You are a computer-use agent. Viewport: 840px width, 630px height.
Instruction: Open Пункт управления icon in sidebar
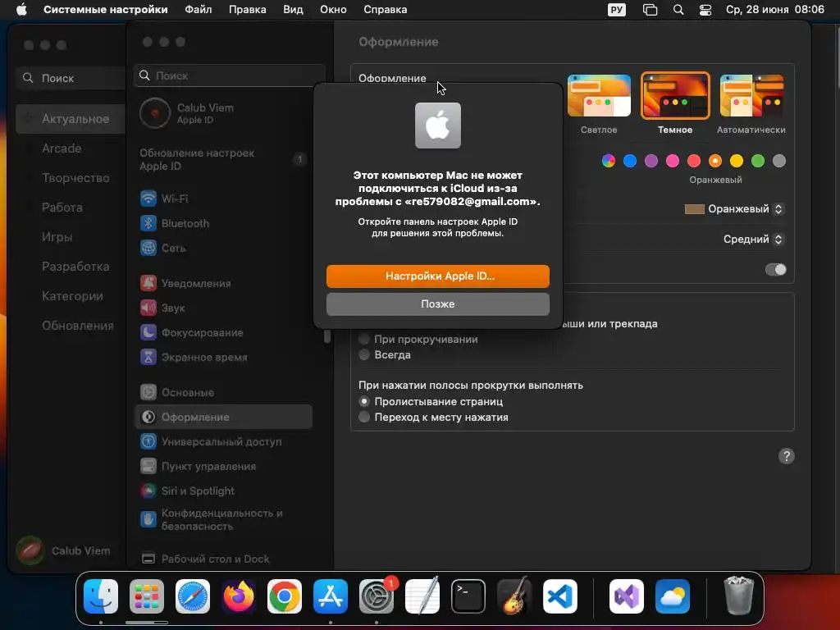[x=148, y=466]
